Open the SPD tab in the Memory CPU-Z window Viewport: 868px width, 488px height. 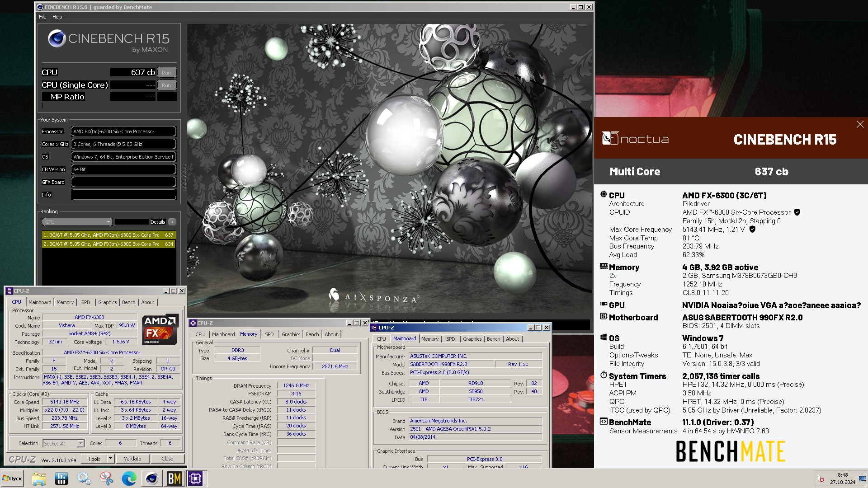pos(269,334)
